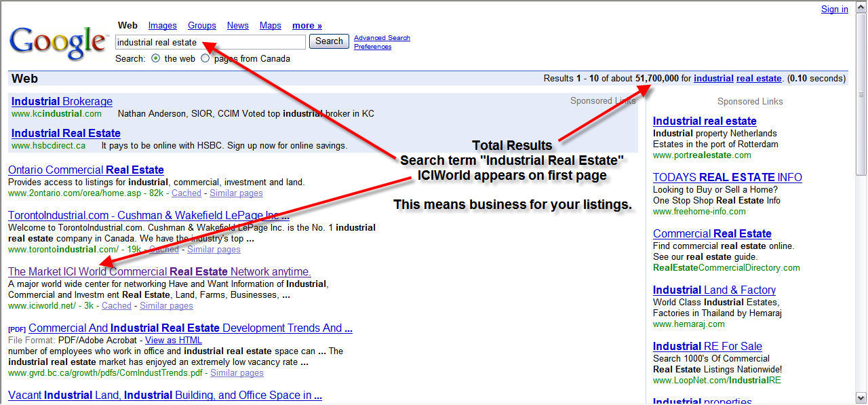The width and height of the screenshot is (868, 405).
Task: Open Similar pages for gvrd.bc.ca PDF result
Action: pyautogui.click(x=237, y=373)
